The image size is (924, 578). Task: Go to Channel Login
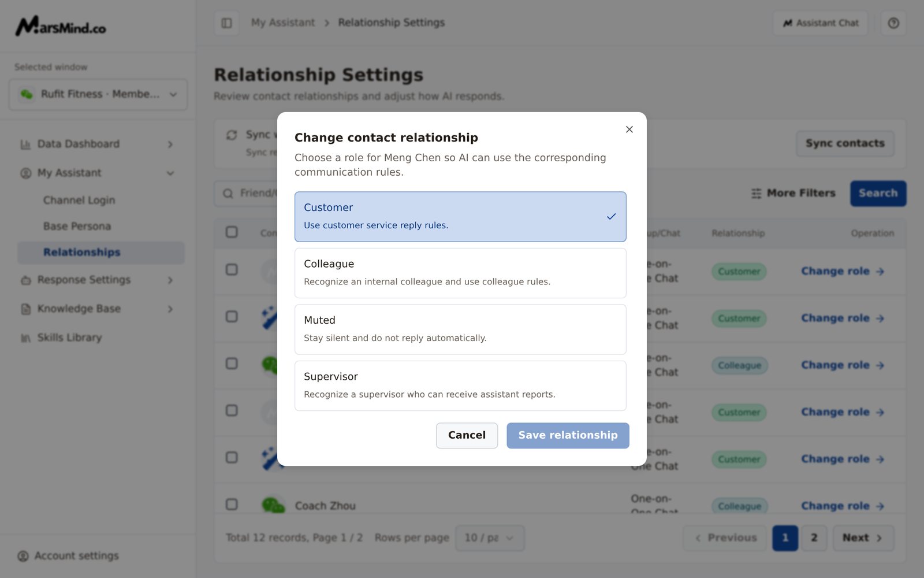point(79,200)
